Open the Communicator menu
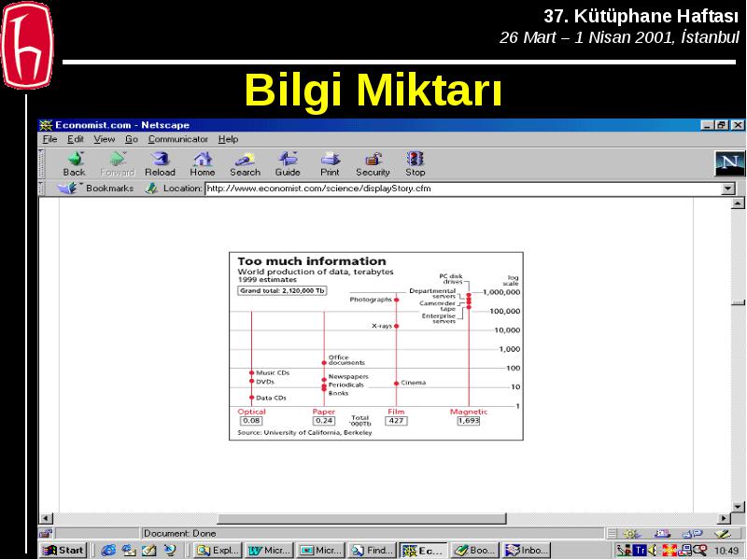 [x=178, y=139]
